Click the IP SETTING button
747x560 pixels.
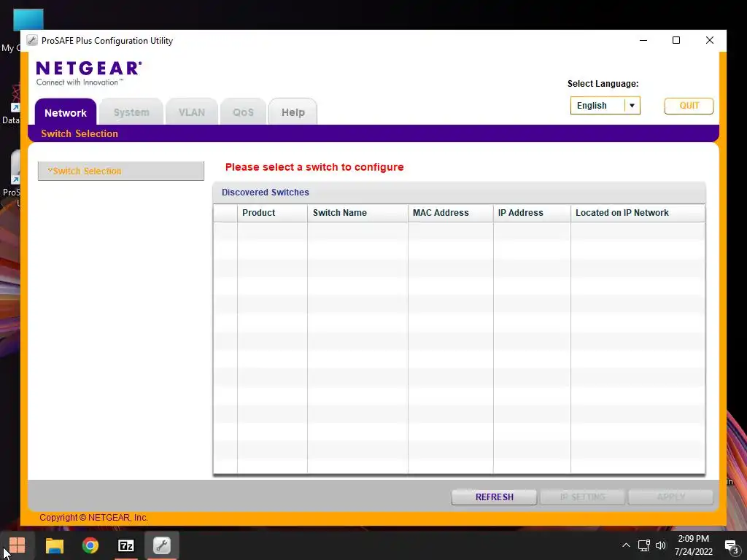click(x=582, y=497)
